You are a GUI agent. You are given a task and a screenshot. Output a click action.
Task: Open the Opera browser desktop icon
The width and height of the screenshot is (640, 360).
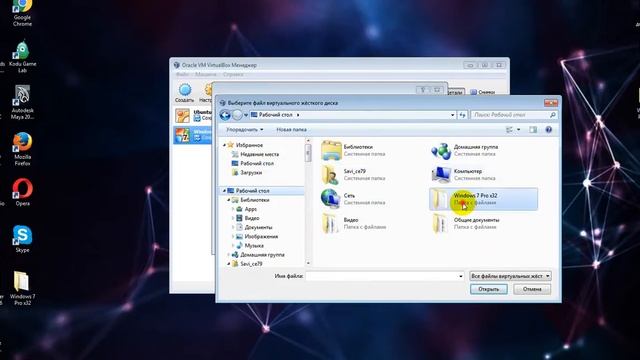[x=22, y=192]
